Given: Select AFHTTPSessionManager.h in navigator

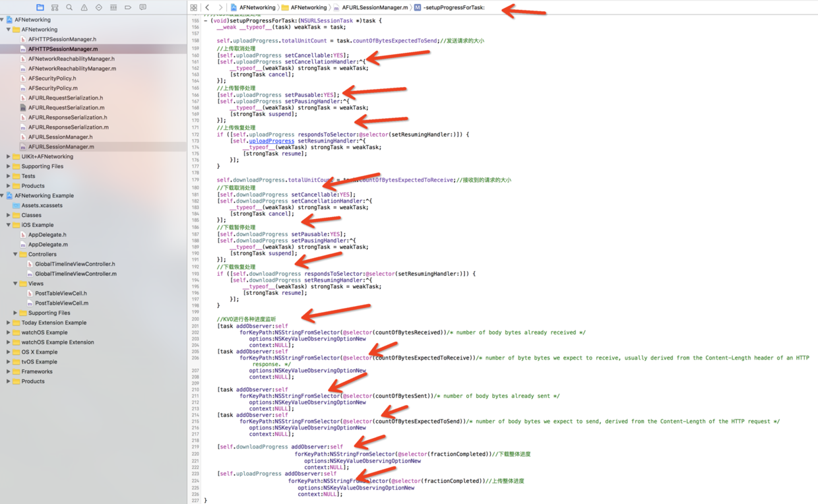Looking at the screenshot, I should (93, 39).
